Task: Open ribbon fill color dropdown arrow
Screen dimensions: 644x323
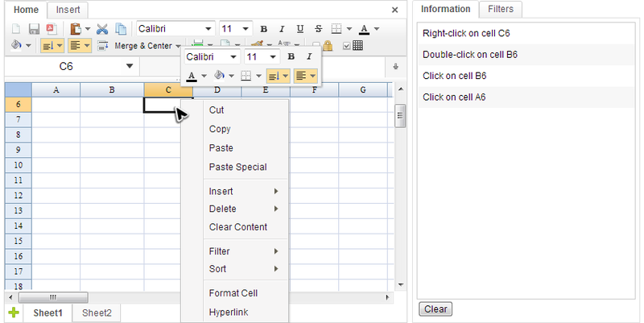Action: 28,46
